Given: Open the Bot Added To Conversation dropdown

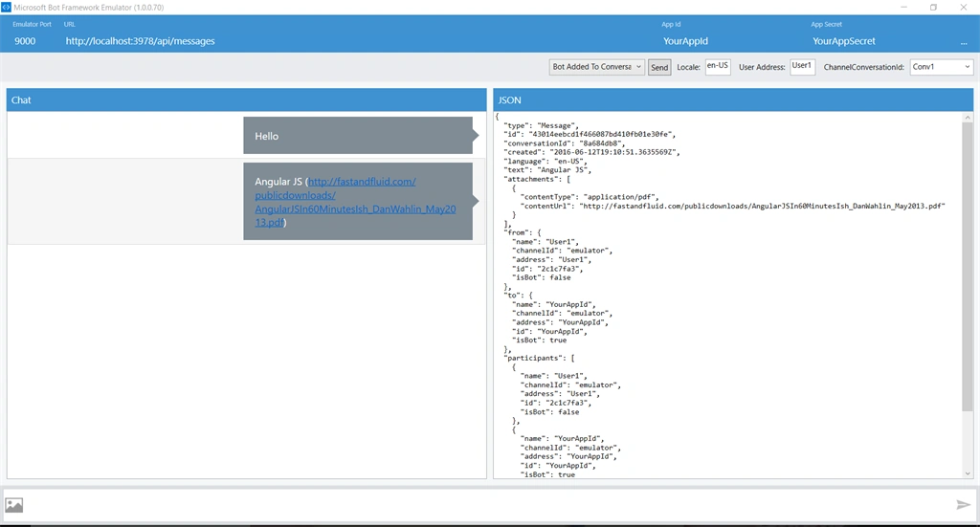Looking at the screenshot, I should click(596, 67).
